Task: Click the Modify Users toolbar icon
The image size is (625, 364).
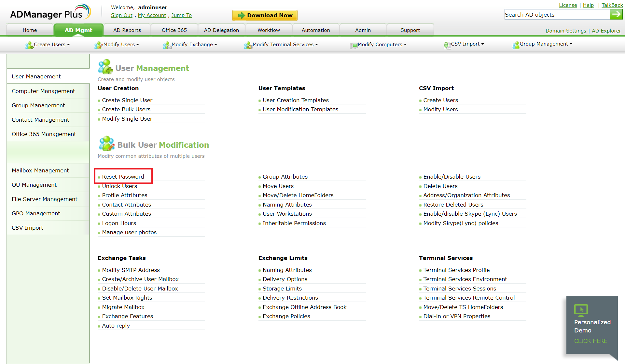Action: pos(98,45)
